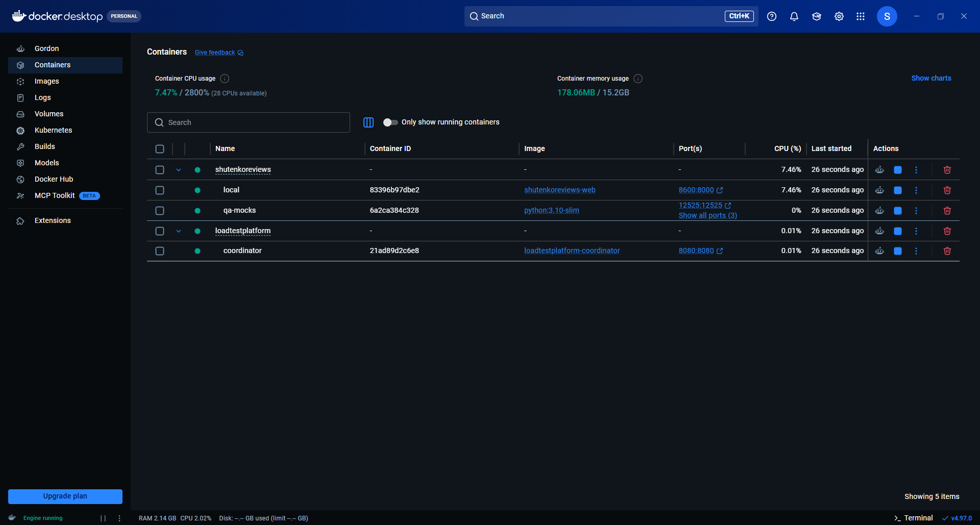Open more actions for qa-mocks
This screenshot has width=980, height=525.
pyautogui.click(x=916, y=211)
